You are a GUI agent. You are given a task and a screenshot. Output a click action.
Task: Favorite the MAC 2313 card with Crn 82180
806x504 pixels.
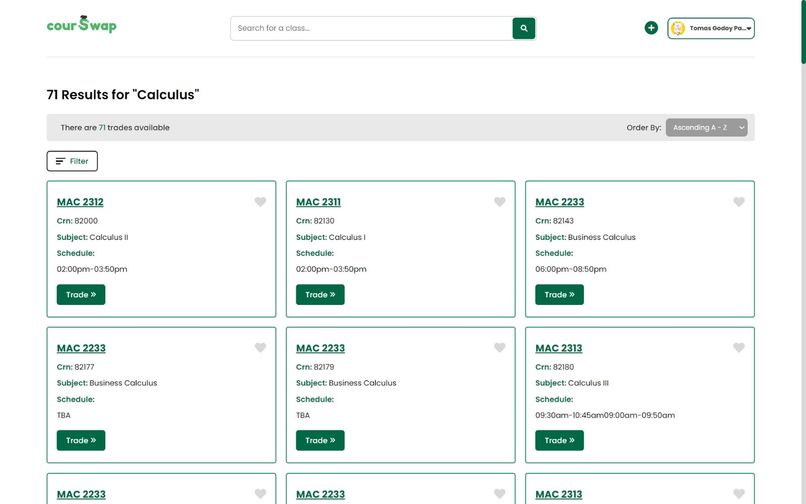(739, 348)
